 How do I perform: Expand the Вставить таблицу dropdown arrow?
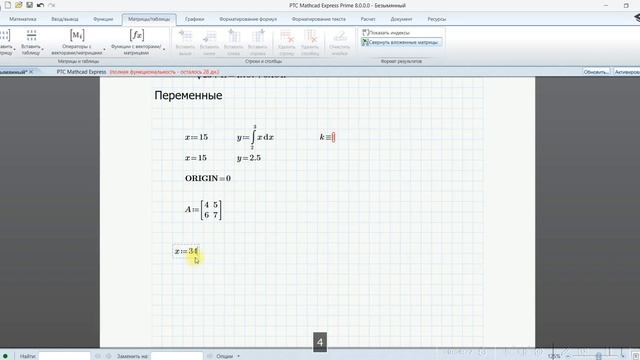[42, 50]
